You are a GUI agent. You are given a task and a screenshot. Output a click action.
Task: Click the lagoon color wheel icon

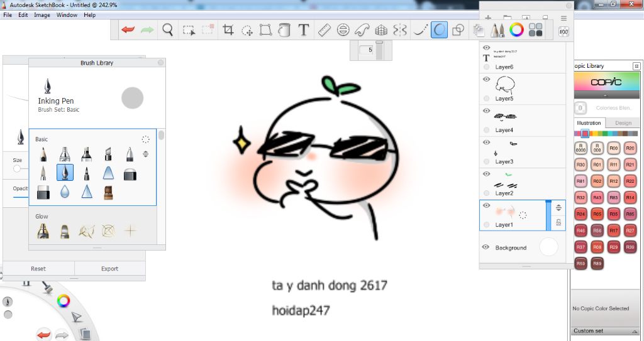[x=64, y=301]
